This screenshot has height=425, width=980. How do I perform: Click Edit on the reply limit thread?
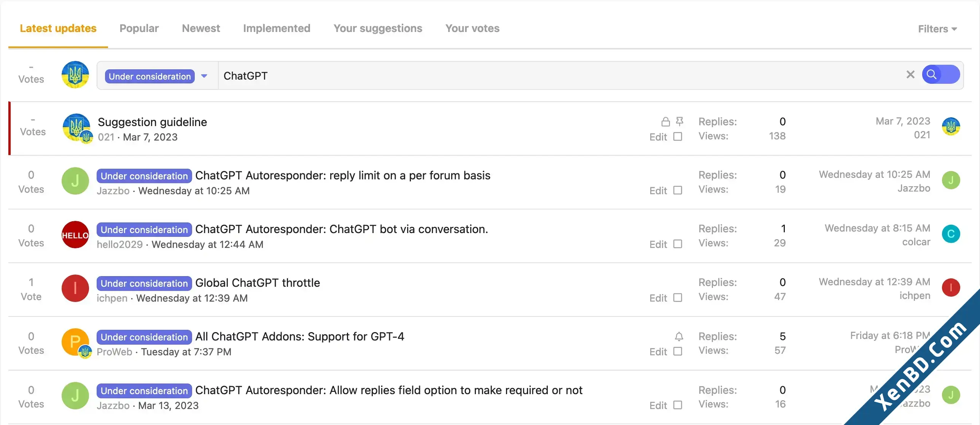click(x=658, y=190)
